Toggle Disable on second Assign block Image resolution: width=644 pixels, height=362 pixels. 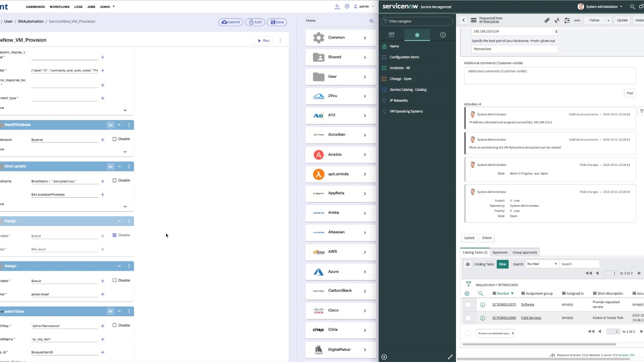click(x=115, y=281)
